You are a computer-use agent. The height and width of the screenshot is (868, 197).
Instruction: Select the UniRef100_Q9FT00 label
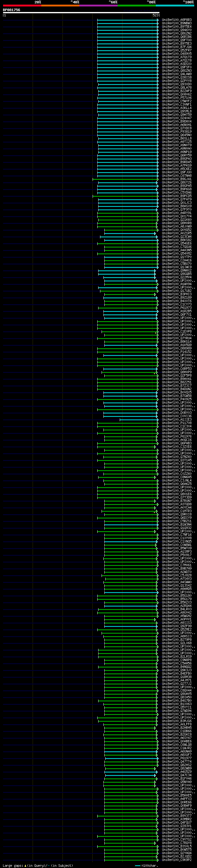(x=177, y=40)
